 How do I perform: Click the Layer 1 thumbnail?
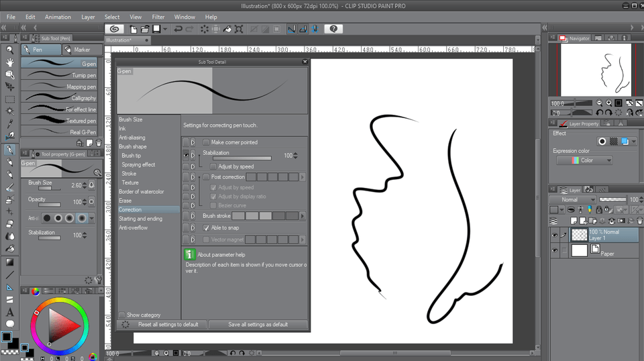tap(580, 236)
